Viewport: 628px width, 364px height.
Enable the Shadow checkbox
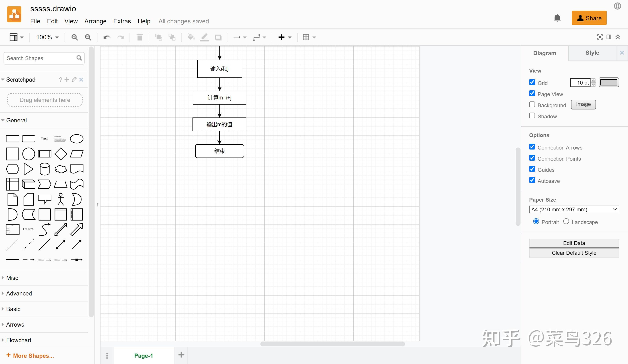pyautogui.click(x=532, y=116)
